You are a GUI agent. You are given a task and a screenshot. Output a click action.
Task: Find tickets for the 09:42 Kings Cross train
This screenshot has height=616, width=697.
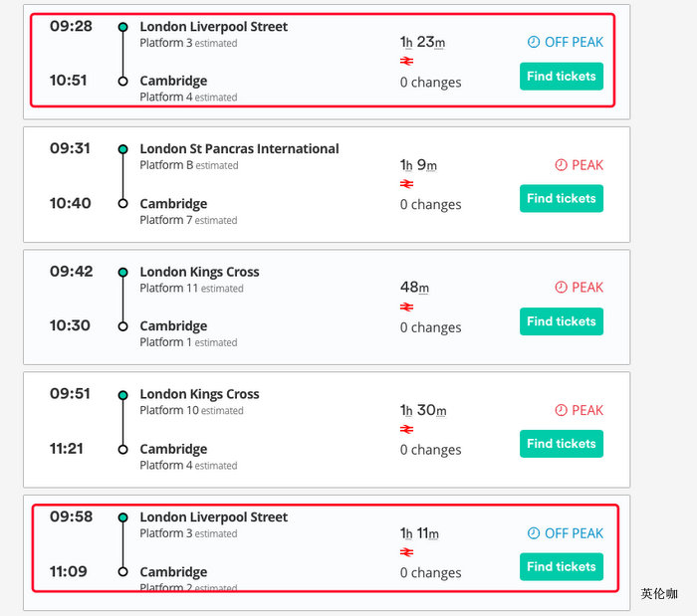coord(562,321)
